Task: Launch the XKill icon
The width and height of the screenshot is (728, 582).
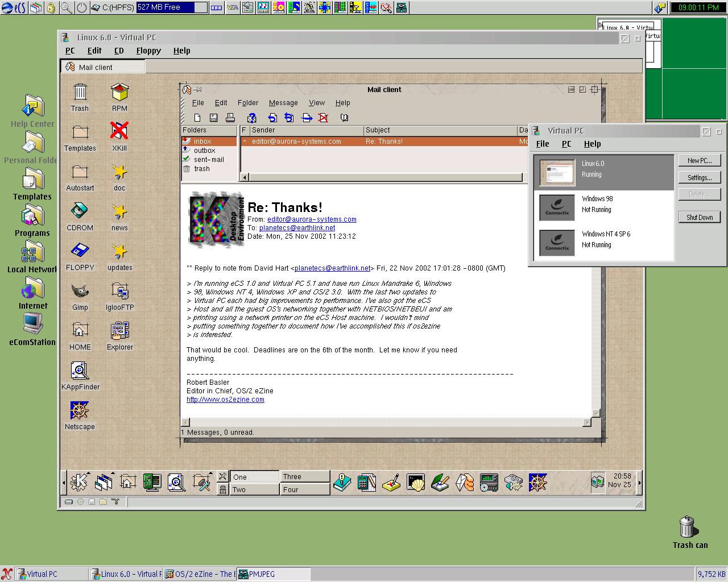Action: coord(119,136)
